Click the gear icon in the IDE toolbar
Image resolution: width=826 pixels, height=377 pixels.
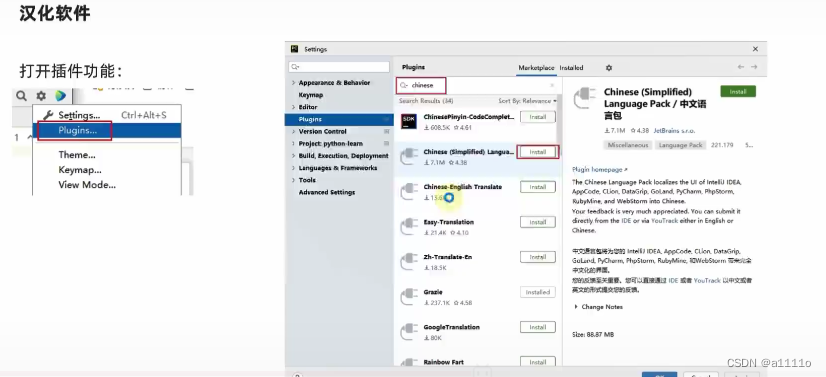[41, 96]
